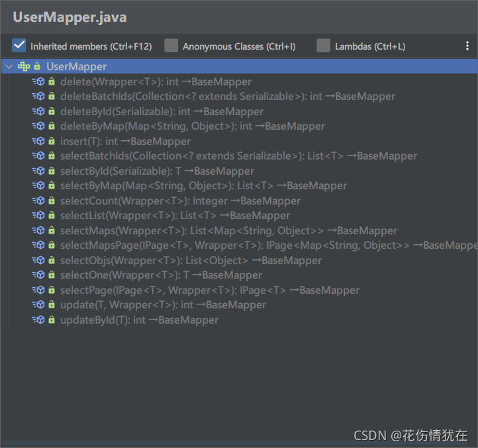Select selectPage(IPage<T>, Wrapper<T>) method
The height and width of the screenshot is (448, 478).
(x=210, y=290)
